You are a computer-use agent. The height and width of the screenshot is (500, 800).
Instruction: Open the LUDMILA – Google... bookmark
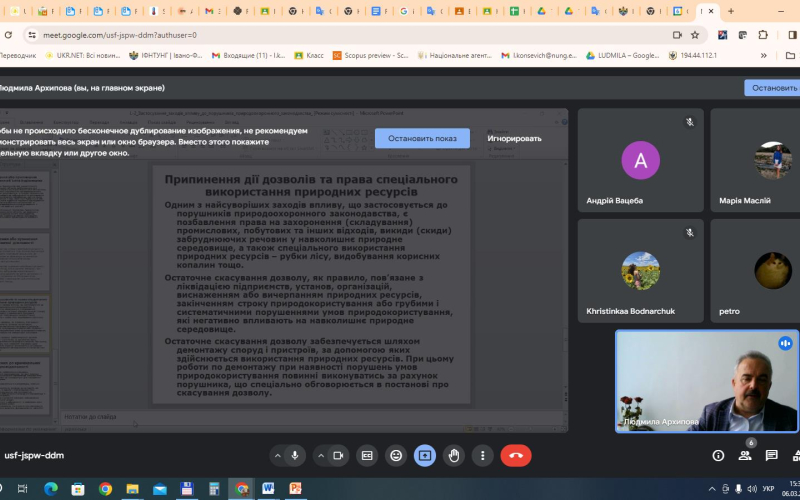[622, 56]
